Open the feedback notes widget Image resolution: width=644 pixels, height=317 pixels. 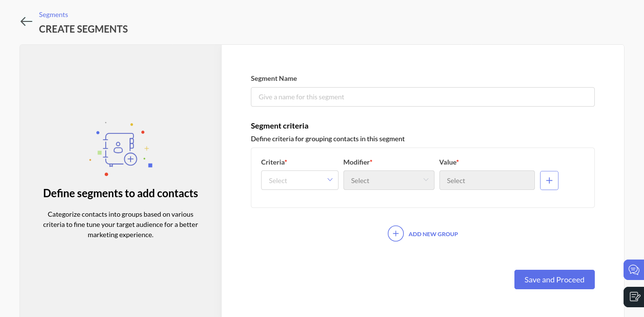(x=634, y=297)
